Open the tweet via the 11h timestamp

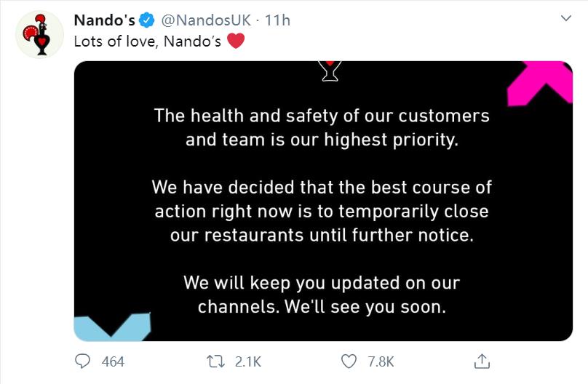click(277, 20)
